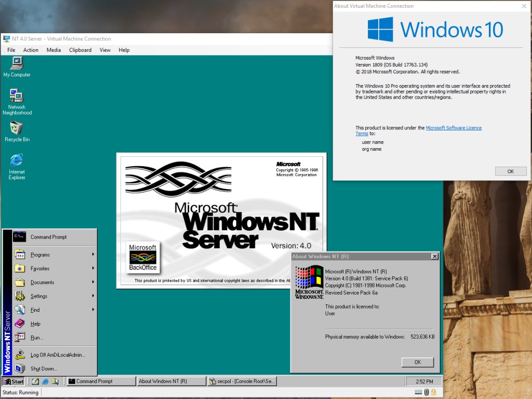Click the 2:52 PM taskbar clock
Viewport: 532px width, 399px height.
click(424, 381)
